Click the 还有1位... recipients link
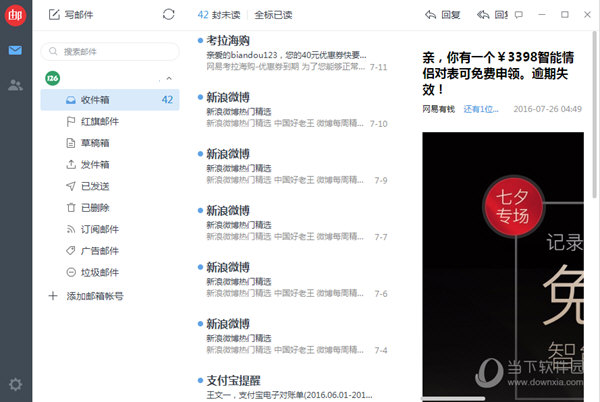 (481, 109)
